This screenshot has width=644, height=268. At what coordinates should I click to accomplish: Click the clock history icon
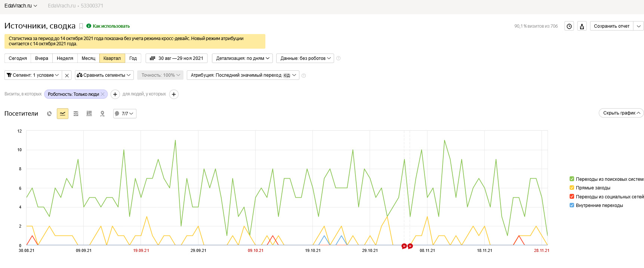(x=569, y=26)
